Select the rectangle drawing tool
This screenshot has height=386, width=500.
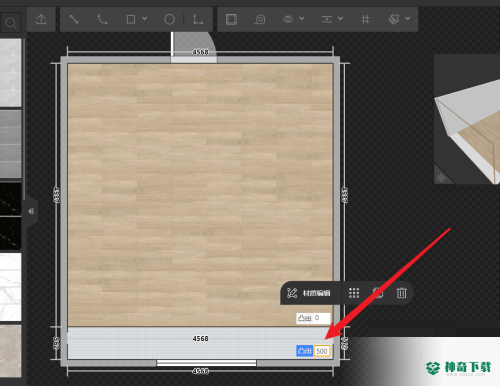(x=131, y=19)
